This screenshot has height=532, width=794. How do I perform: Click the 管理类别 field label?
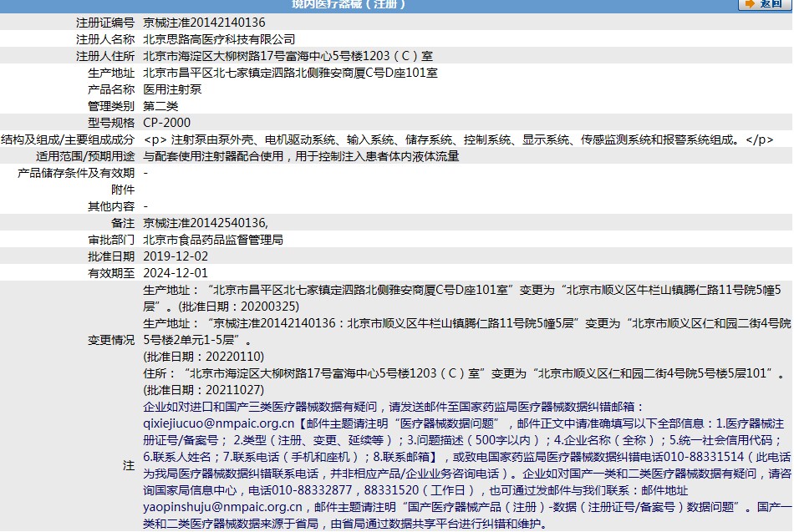pos(111,106)
